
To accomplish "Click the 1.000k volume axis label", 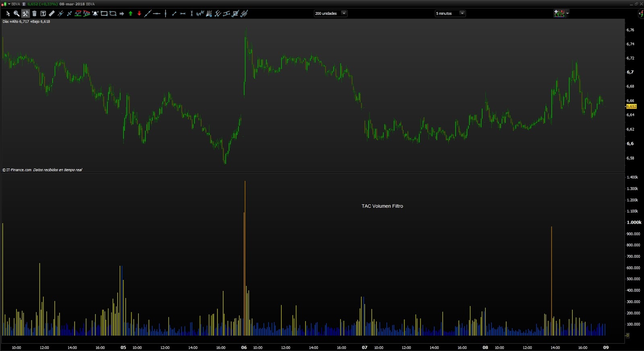I will [x=634, y=222].
